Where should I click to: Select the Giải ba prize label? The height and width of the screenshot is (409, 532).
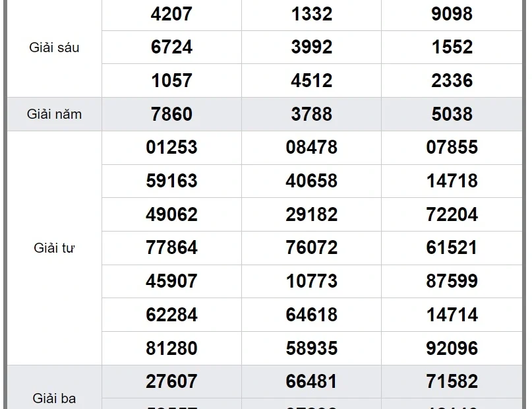[54, 398]
